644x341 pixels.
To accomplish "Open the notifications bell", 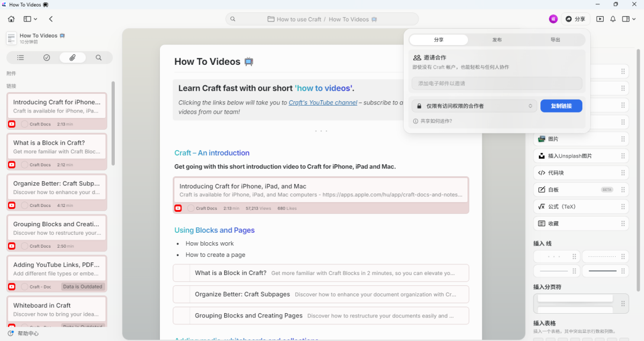I will point(613,19).
